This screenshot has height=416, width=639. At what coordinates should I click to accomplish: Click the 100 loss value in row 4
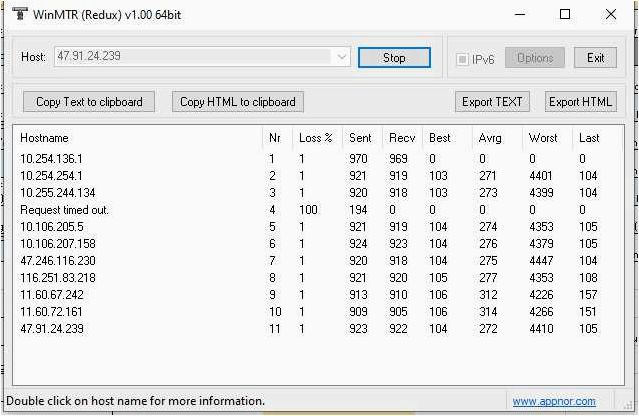click(308, 210)
